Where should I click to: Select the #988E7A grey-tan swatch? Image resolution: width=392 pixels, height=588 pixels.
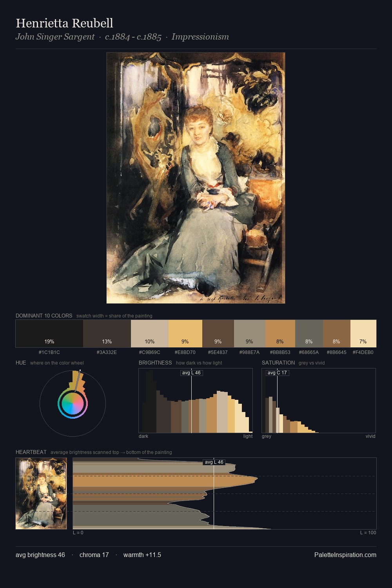(250, 334)
